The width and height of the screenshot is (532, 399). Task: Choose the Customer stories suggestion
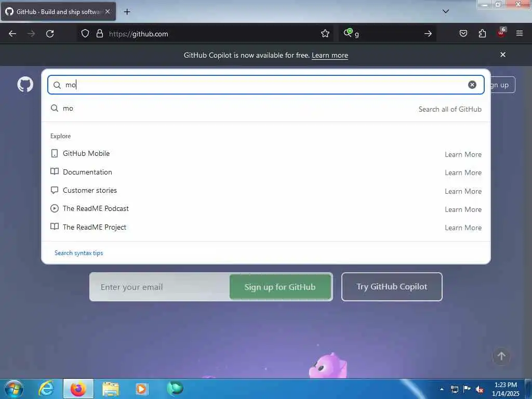click(266, 190)
